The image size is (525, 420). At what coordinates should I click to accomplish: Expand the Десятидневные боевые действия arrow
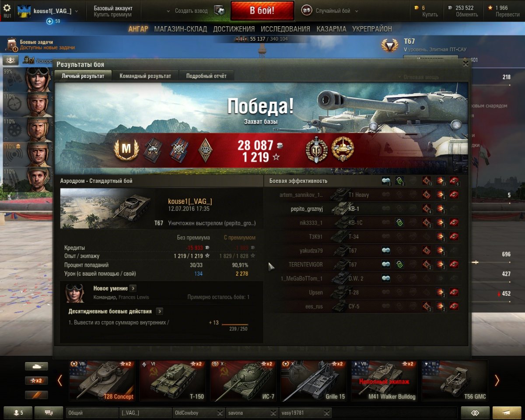click(x=159, y=311)
